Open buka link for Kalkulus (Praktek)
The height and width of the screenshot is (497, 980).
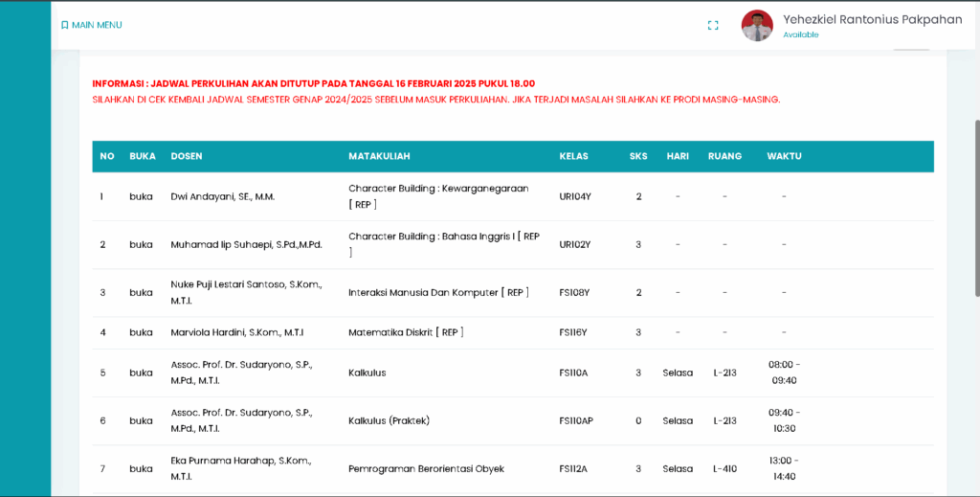(x=141, y=420)
